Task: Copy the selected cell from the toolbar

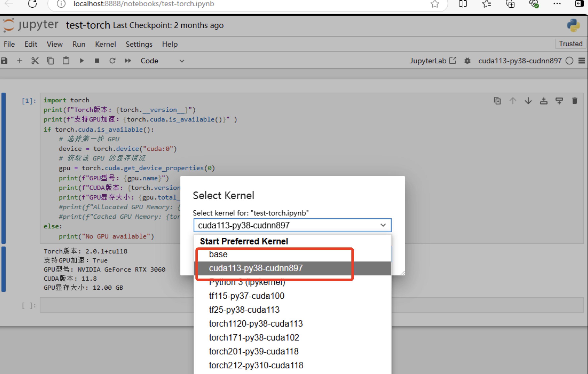Action: 50,61
